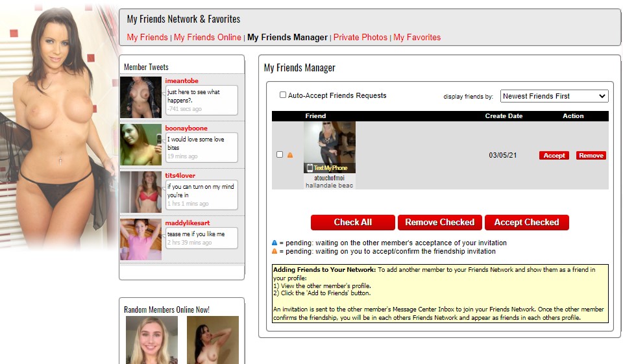The image size is (623, 364).
Task: Click Remove in the atouchofmoi row
Action: (x=591, y=156)
